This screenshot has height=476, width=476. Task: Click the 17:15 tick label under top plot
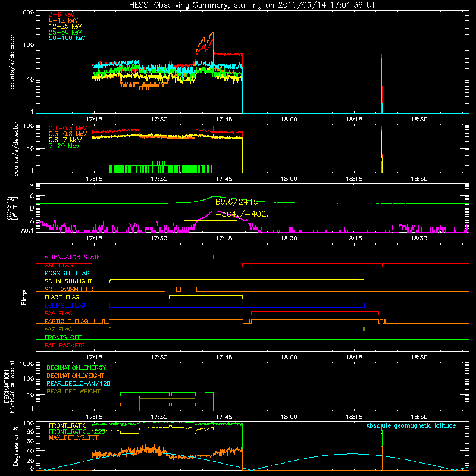94,120
